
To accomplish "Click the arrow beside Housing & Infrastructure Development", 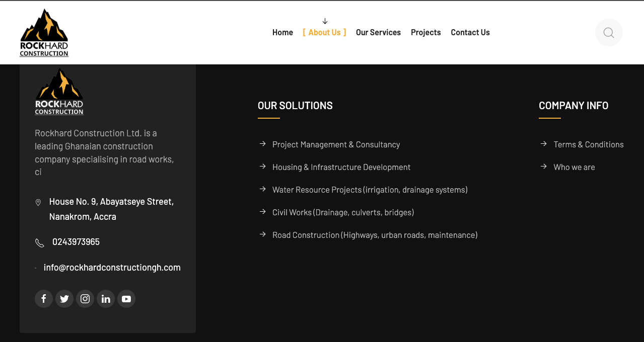I will tap(262, 166).
